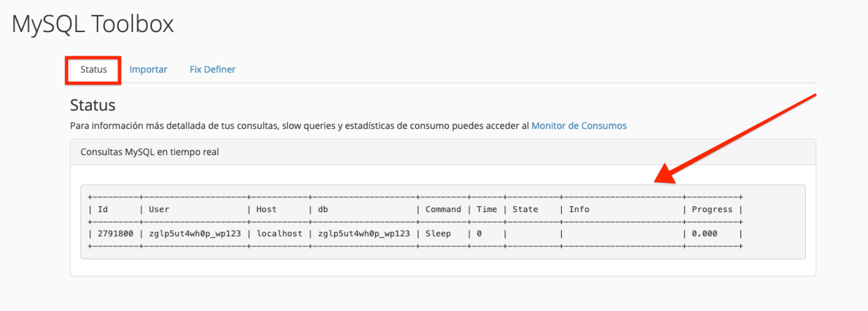Click the Time column header
This screenshot has width=868, height=311.
point(486,210)
